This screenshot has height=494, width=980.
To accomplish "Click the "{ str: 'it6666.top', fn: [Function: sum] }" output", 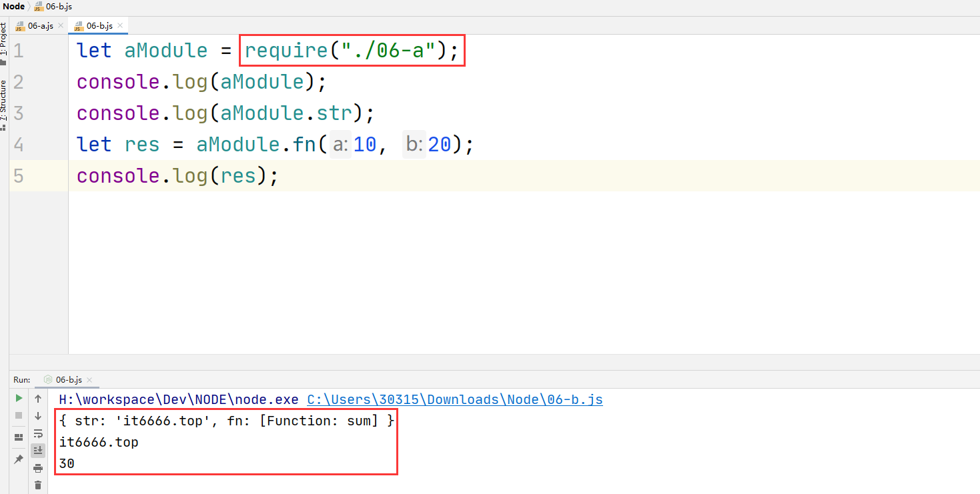I will pos(227,421).
